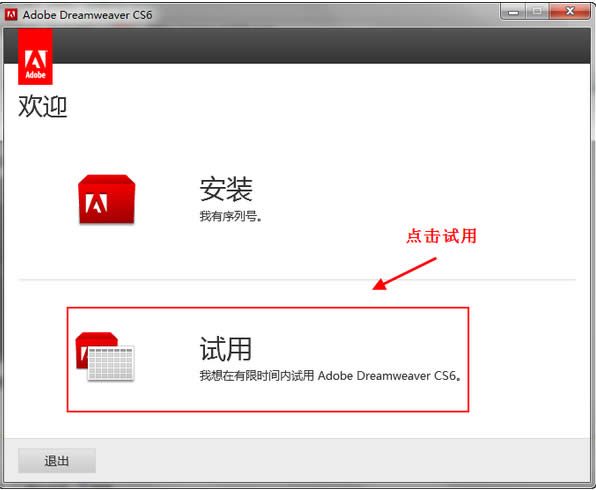Minimize the installer window
The width and height of the screenshot is (596, 490).
(x=513, y=12)
